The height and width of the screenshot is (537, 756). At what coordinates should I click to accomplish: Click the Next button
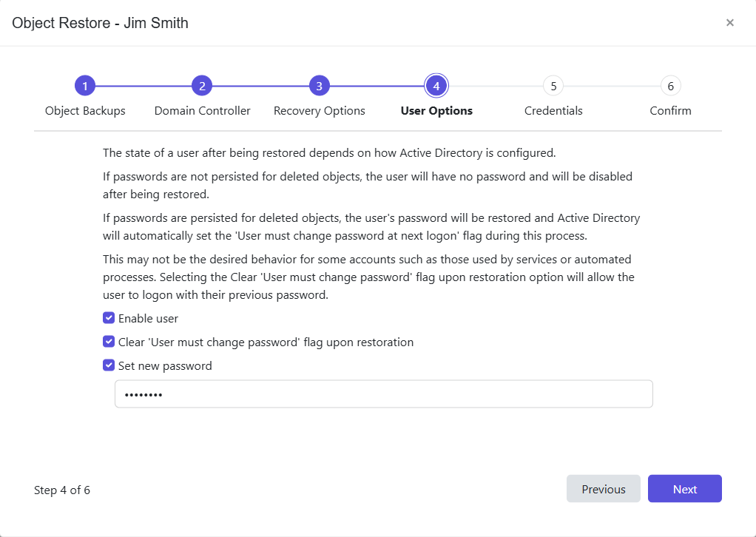click(x=684, y=488)
